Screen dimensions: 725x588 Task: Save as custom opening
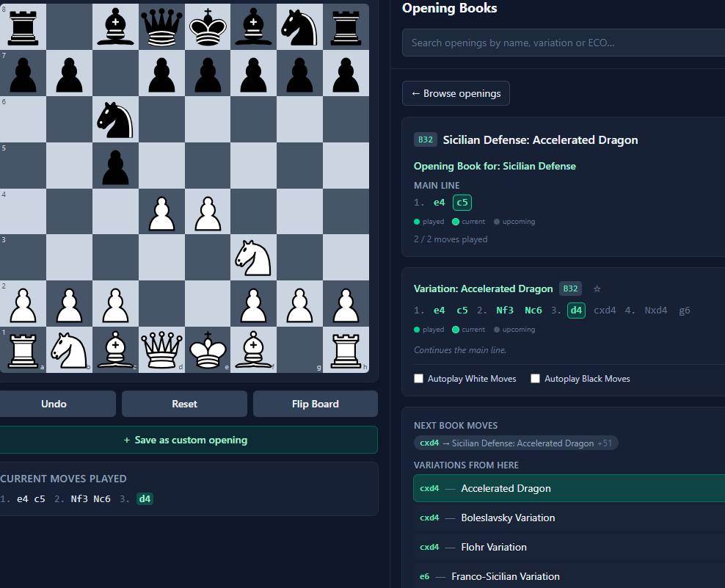[x=186, y=440]
